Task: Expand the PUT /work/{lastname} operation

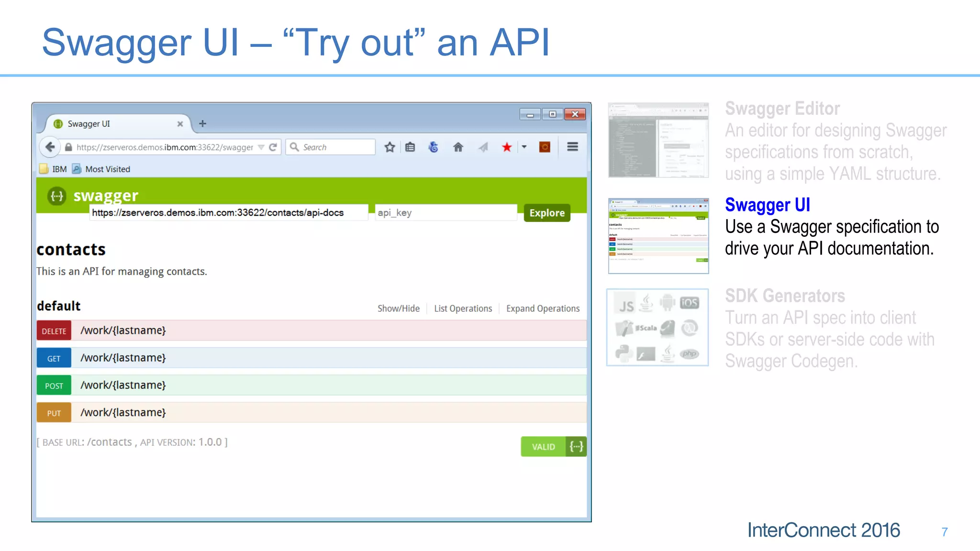Action: point(312,412)
